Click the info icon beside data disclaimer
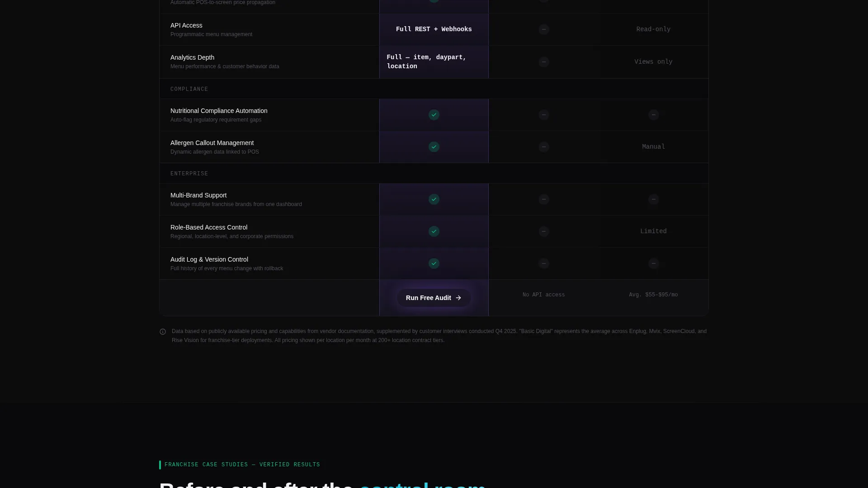Screen dimensions: 868x488 pos(163,332)
